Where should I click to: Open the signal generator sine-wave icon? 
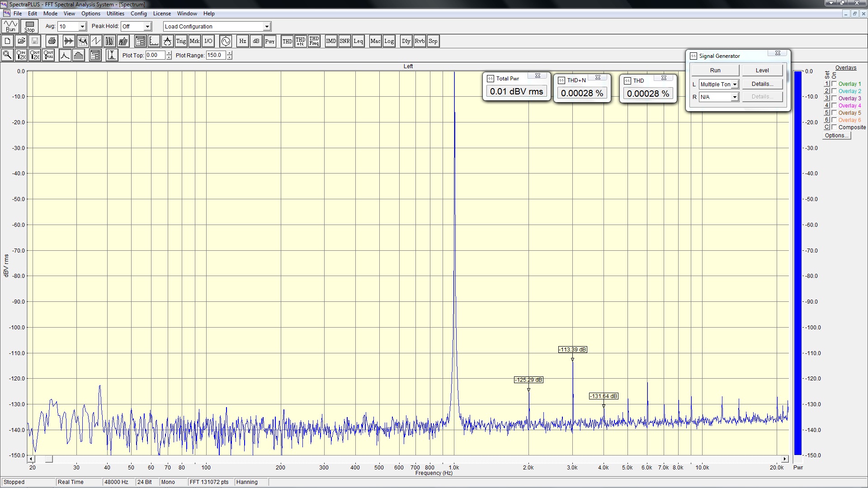226,41
